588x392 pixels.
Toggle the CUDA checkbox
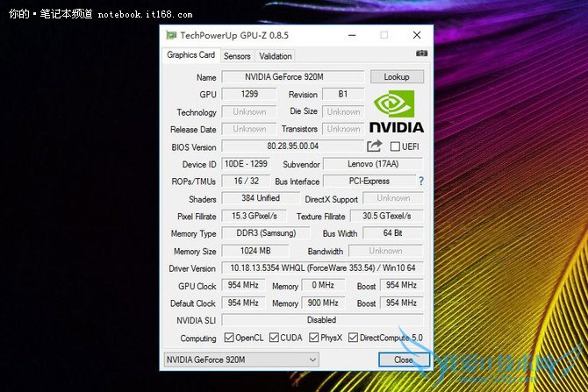(274, 338)
